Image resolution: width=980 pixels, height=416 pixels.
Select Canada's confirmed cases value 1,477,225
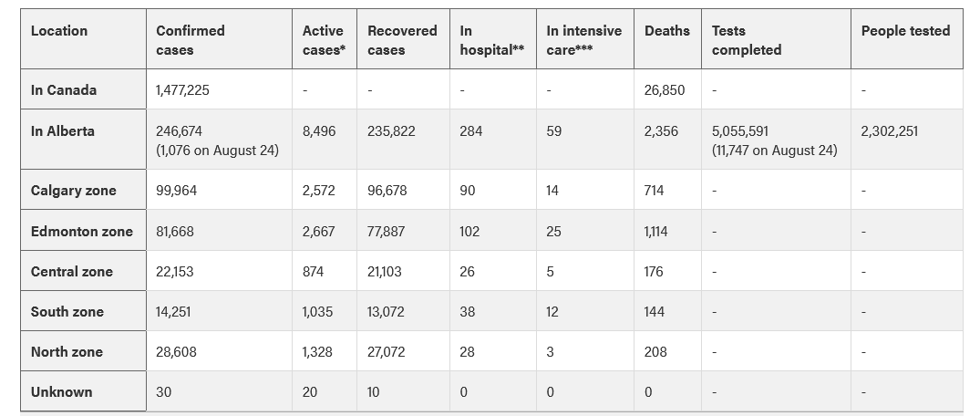point(182,90)
